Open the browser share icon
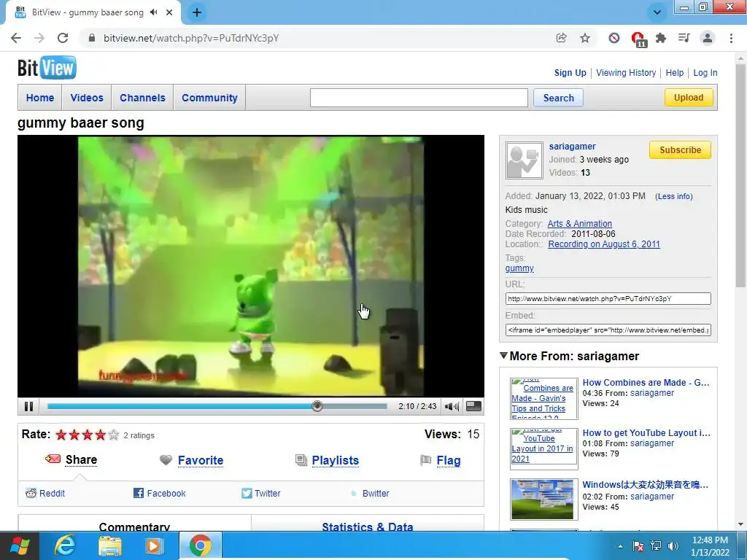747x560 pixels. pyautogui.click(x=561, y=38)
